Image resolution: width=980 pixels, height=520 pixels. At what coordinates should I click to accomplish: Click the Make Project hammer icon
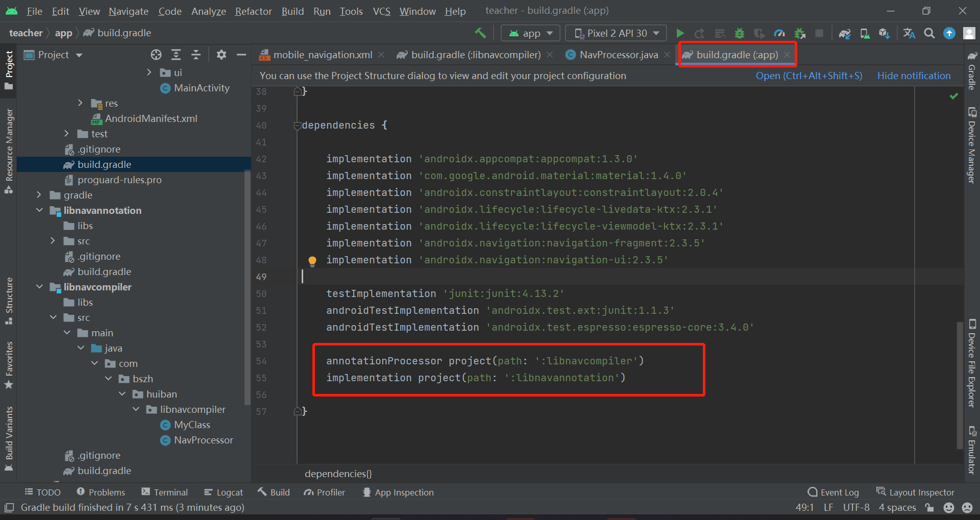point(480,33)
